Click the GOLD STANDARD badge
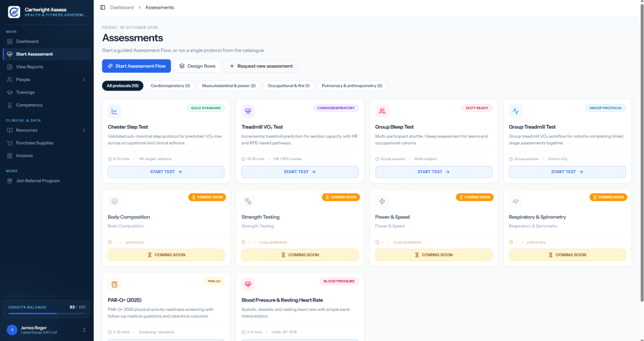Image resolution: width=644 pixels, height=341 pixels. click(206, 108)
